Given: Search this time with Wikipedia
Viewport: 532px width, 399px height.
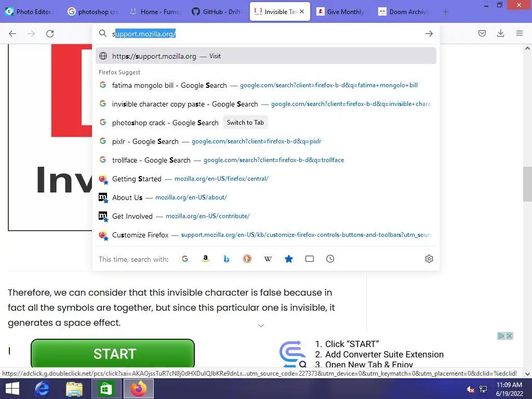Looking at the screenshot, I should [268, 259].
